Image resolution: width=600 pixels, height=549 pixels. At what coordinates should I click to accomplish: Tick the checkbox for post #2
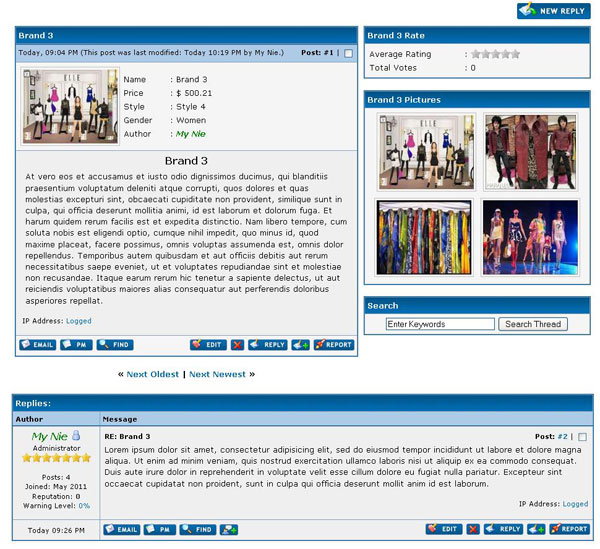[x=583, y=437]
